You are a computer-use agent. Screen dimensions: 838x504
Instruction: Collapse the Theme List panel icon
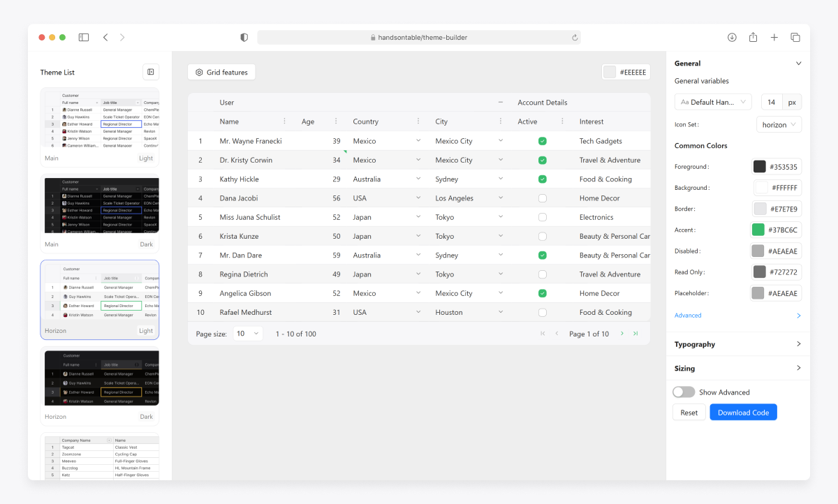(x=151, y=72)
